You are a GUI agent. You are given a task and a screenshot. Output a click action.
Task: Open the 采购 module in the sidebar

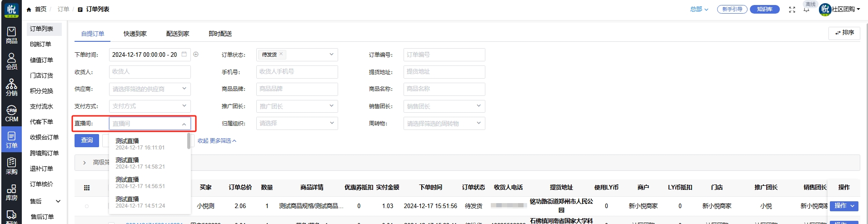pyautogui.click(x=11, y=166)
